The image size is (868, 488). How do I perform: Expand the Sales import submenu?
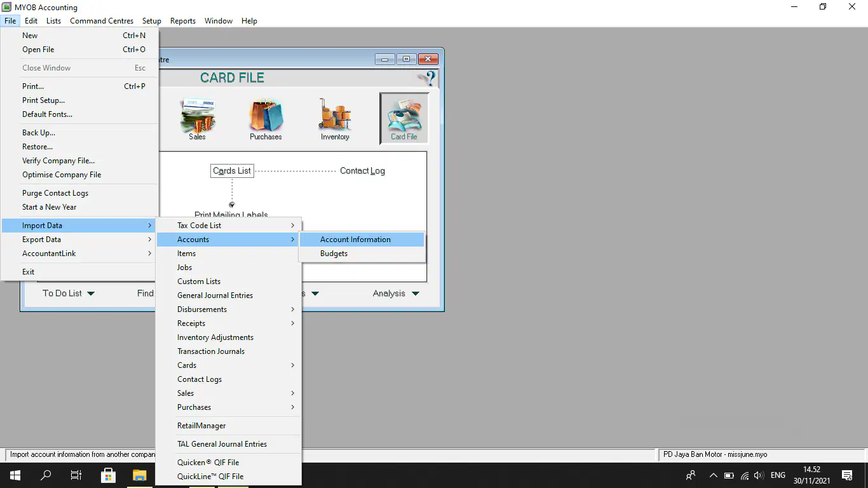(x=229, y=393)
